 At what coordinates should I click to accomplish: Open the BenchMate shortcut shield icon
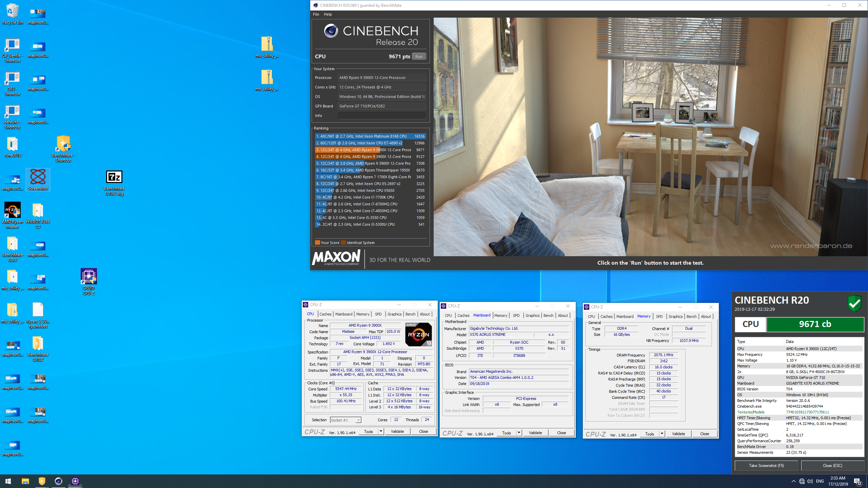pyautogui.click(x=63, y=148)
